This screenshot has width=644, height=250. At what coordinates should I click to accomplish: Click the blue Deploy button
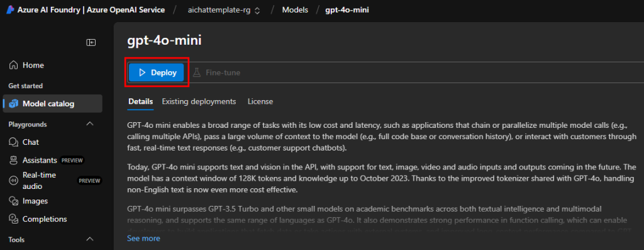coord(156,73)
